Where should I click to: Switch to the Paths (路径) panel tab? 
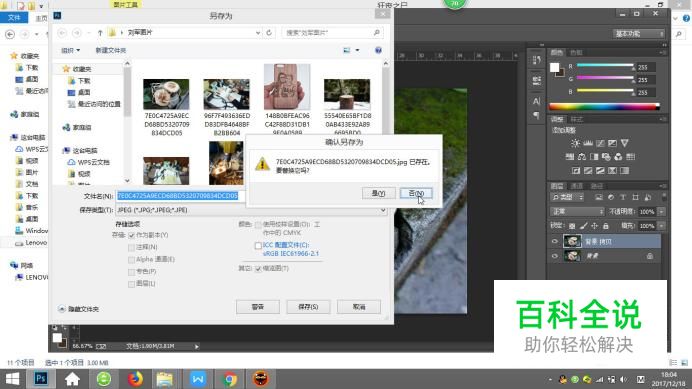[x=597, y=186]
